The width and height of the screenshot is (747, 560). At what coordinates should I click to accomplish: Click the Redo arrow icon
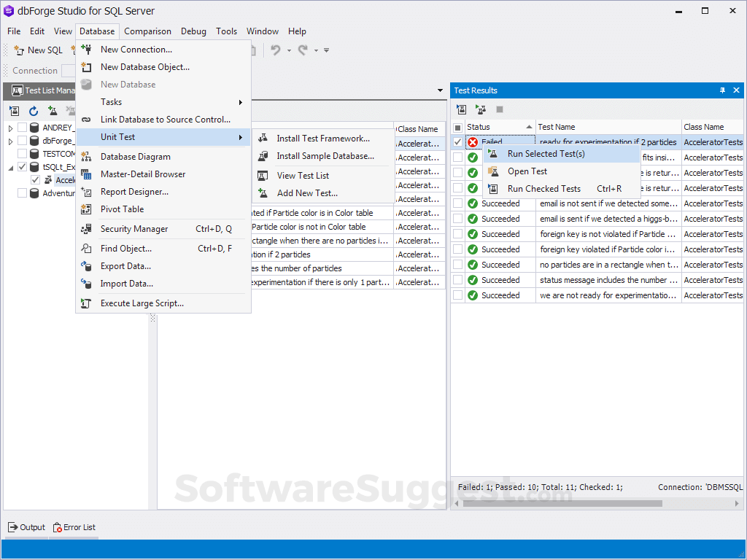click(303, 50)
